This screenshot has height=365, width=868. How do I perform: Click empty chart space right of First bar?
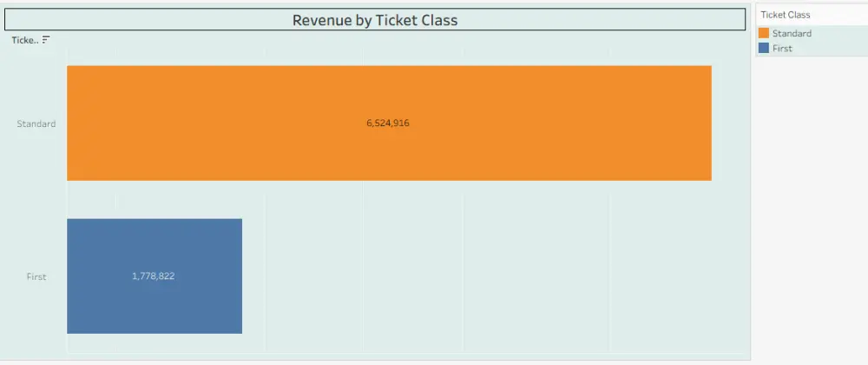(486, 276)
